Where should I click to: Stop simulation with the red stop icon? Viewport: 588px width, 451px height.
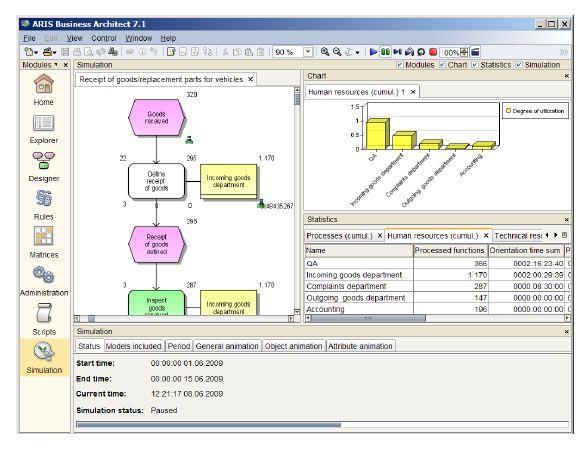click(x=433, y=52)
